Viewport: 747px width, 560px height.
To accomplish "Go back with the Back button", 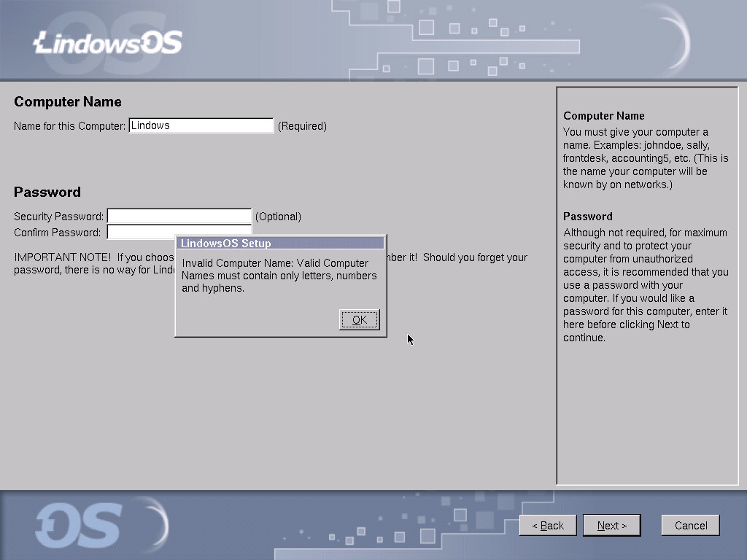I will click(x=548, y=525).
